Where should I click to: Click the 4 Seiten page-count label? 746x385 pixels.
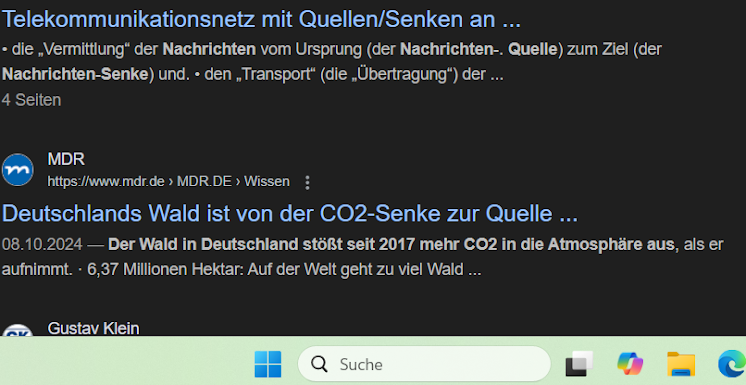[x=31, y=100]
